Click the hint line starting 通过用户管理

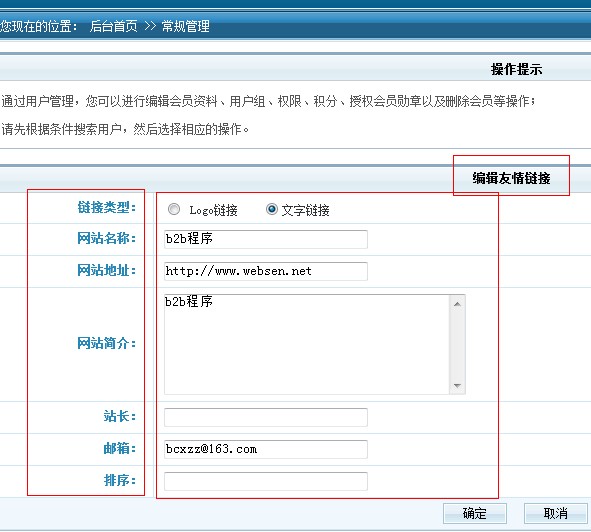point(268,101)
